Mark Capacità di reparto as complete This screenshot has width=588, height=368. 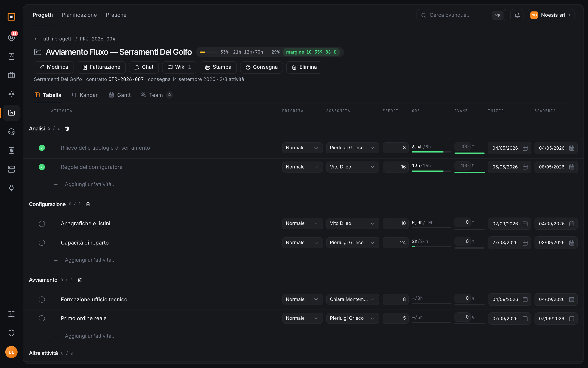tap(42, 243)
